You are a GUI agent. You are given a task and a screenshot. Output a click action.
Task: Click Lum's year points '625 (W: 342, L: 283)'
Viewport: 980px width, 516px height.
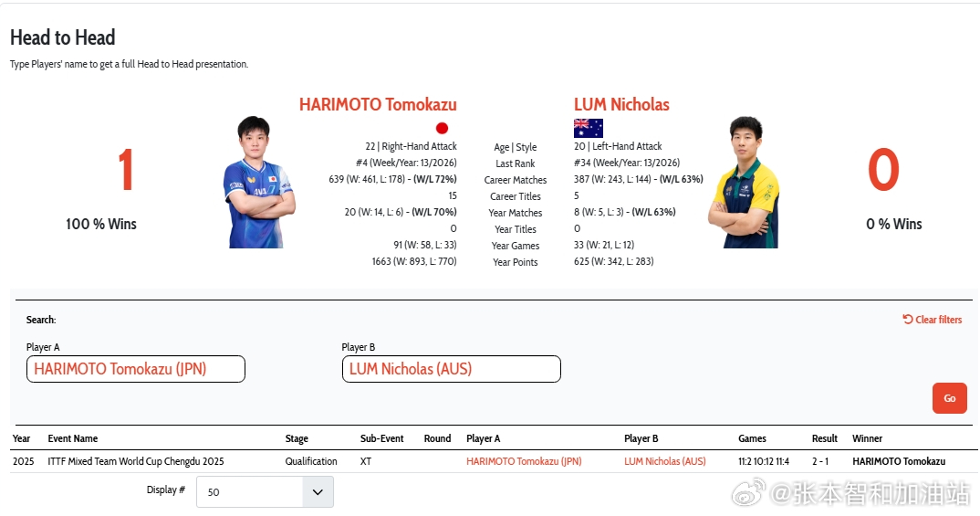pos(614,261)
